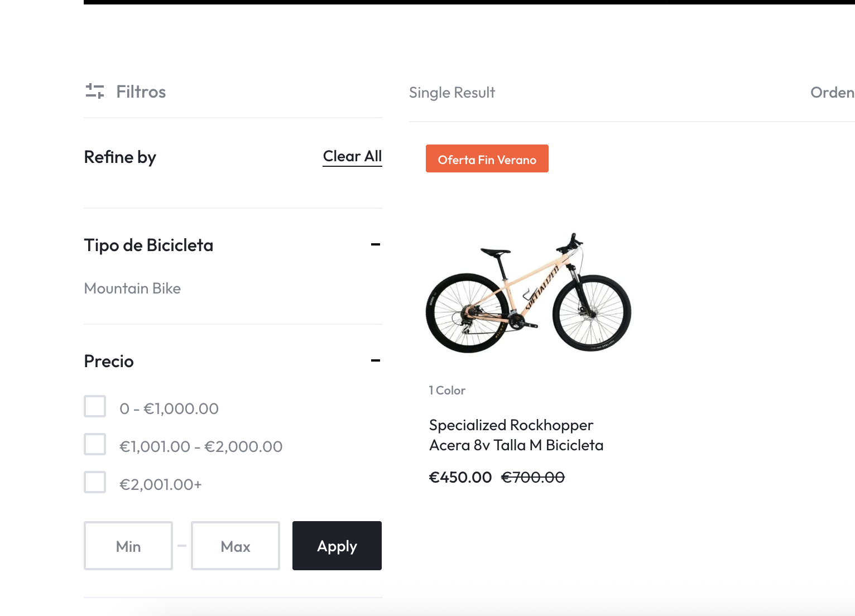Screen dimensions: 855x616
Task: Tick the €1,001.00 - €2,000.00 checkbox
Action: coord(95,444)
